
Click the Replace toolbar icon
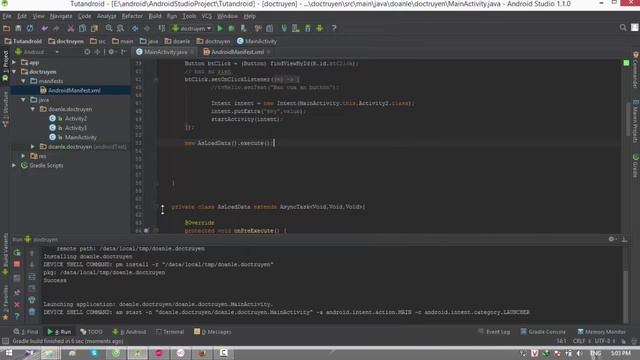click(121, 28)
